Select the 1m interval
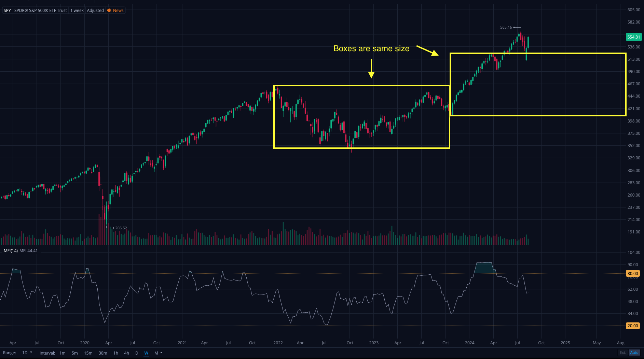 coord(62,353)
